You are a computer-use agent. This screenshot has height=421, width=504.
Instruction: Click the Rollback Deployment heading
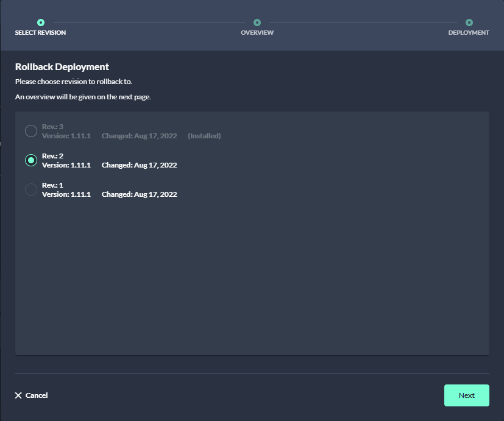click(62, 67)
